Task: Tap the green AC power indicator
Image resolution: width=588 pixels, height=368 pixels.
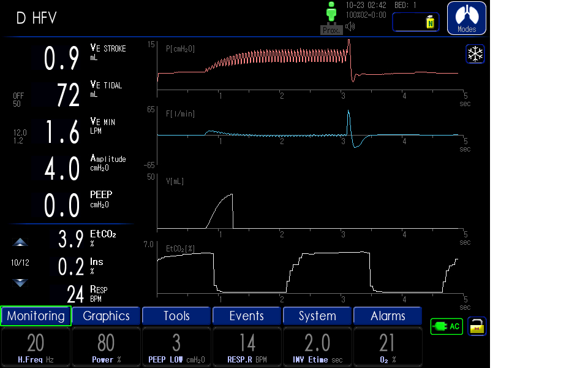Action: pos(447,326)
